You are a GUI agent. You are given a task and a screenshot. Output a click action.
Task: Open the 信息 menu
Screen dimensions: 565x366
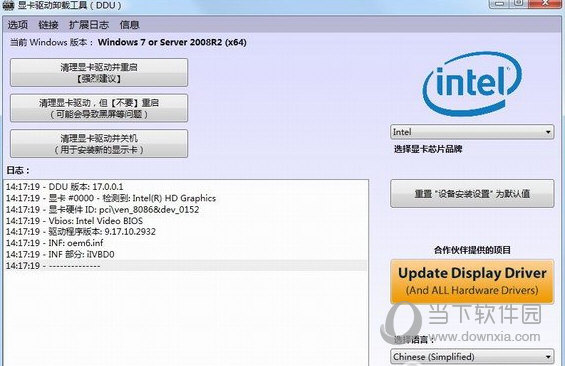129,25
